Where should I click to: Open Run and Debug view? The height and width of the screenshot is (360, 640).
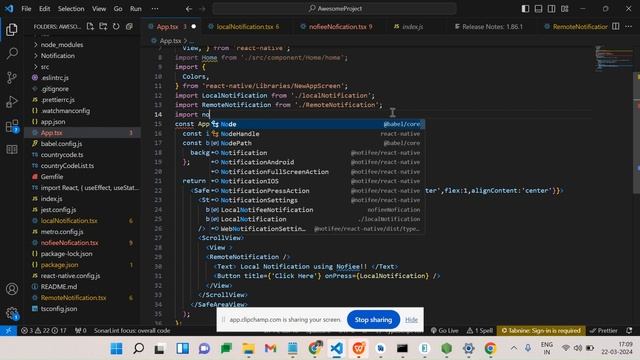click(12, 101)
